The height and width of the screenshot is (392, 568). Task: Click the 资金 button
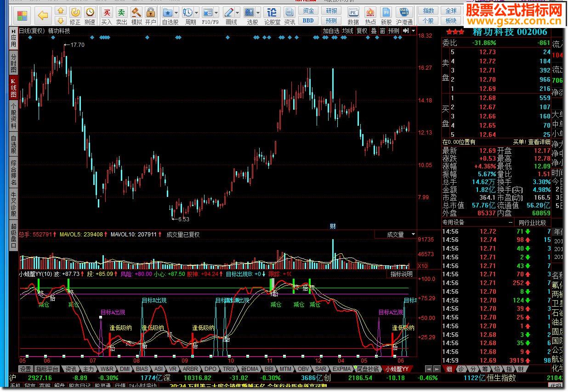point(308,11)
